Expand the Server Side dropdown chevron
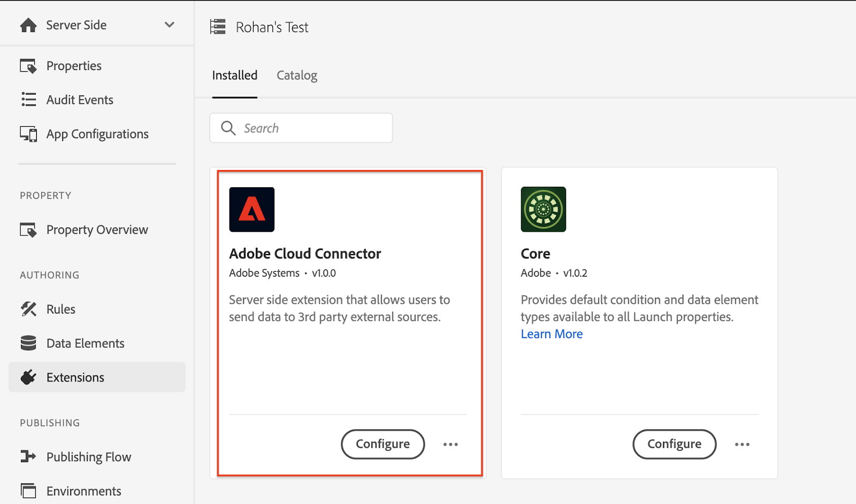The width and height of the screenshot is (856, 504). pos(170,25)
